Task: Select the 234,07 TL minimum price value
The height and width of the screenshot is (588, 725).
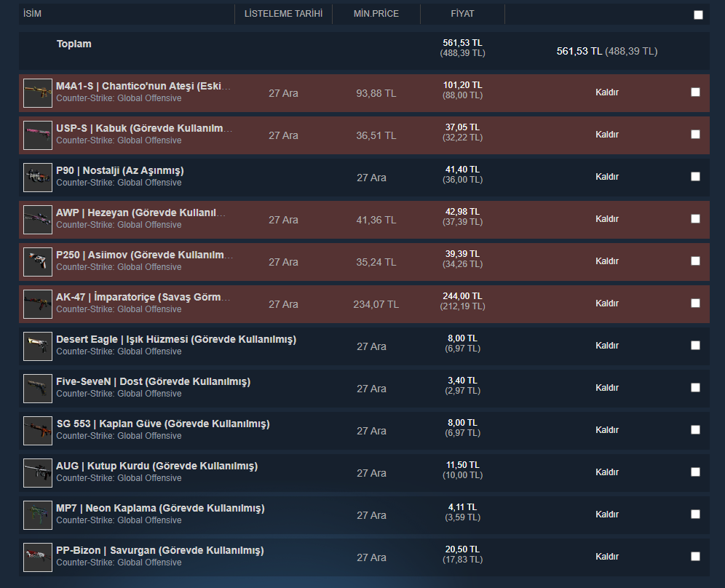Action: point(376,304)
